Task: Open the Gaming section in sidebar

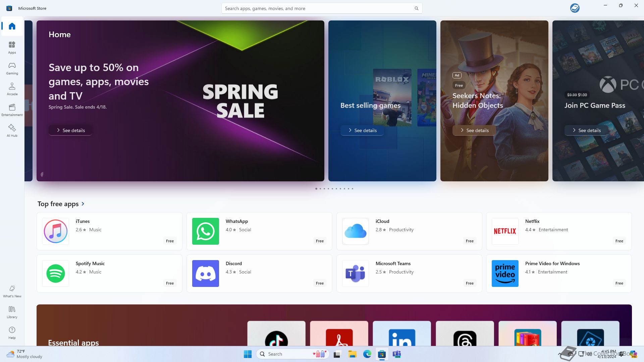Action: (x=12, y=68)
